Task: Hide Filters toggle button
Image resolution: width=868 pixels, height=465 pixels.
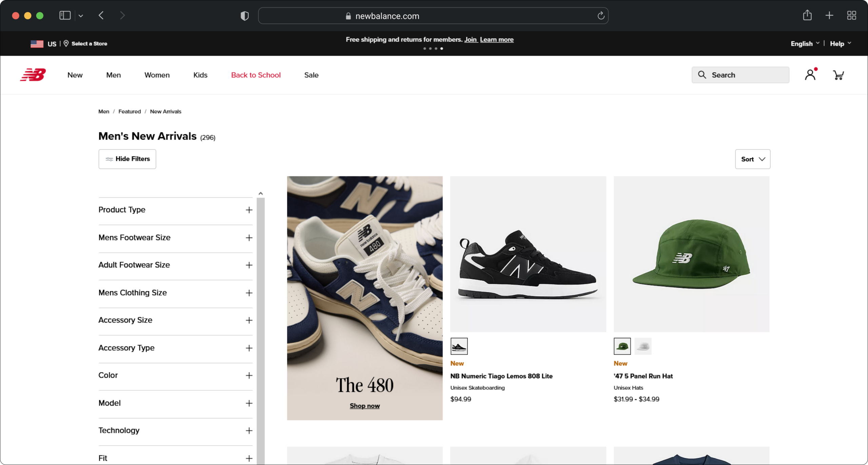Action: (x=127, y=159)
